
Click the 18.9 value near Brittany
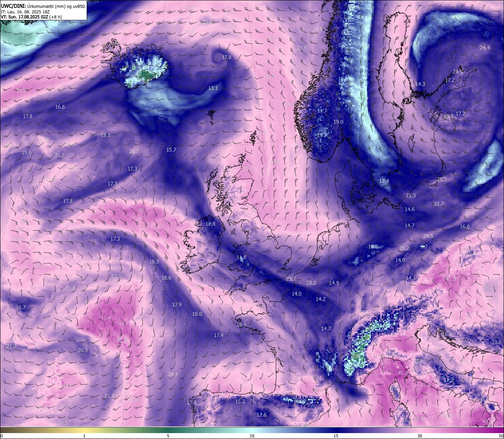tap(241, 325)
